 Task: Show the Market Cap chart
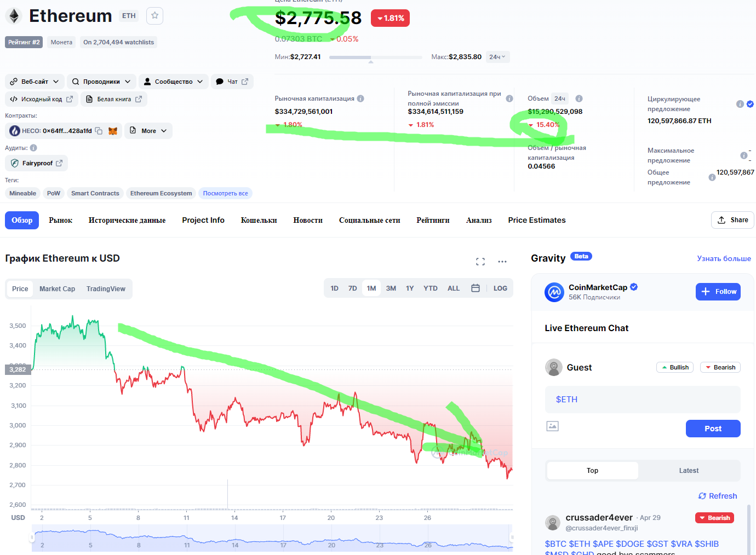(58, 289)
